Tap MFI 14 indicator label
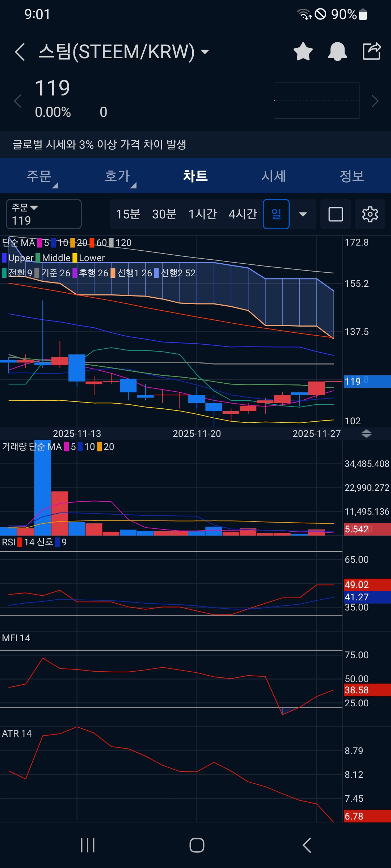391x868 pixels. click(x=16, y=638)
